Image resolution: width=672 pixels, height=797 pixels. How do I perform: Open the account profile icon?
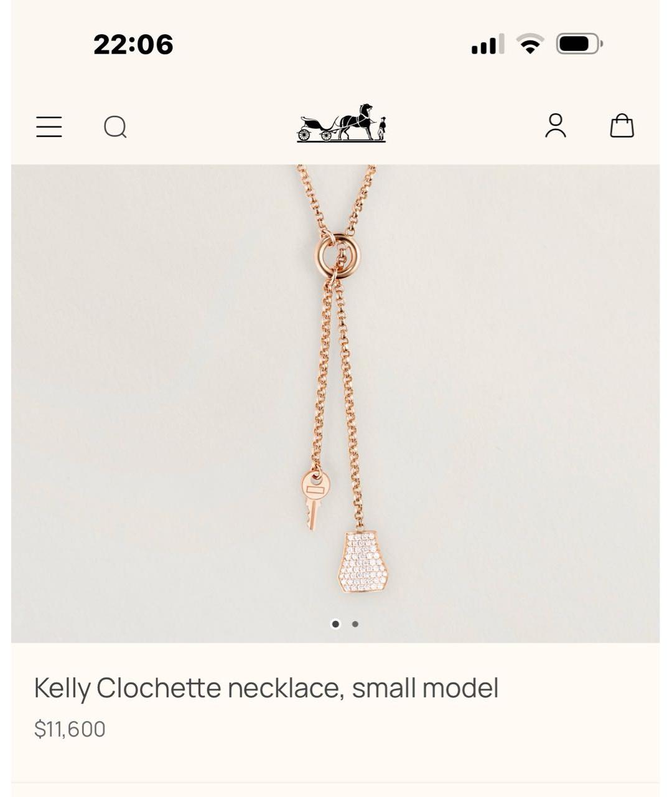click(556, 126)
